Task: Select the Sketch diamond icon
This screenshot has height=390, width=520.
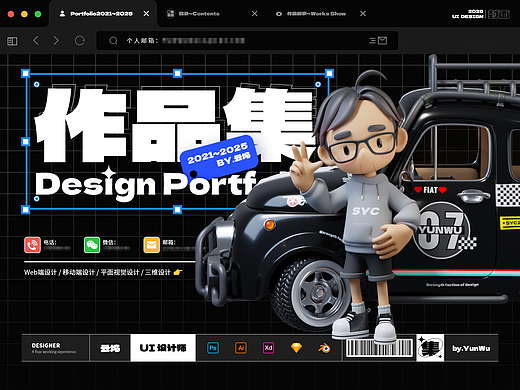Action: (x=296, y=348)
